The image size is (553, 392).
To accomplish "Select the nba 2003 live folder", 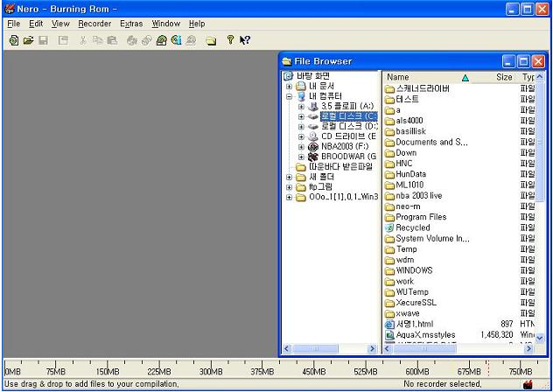I will pyautogui.click(x=418, y=196).
